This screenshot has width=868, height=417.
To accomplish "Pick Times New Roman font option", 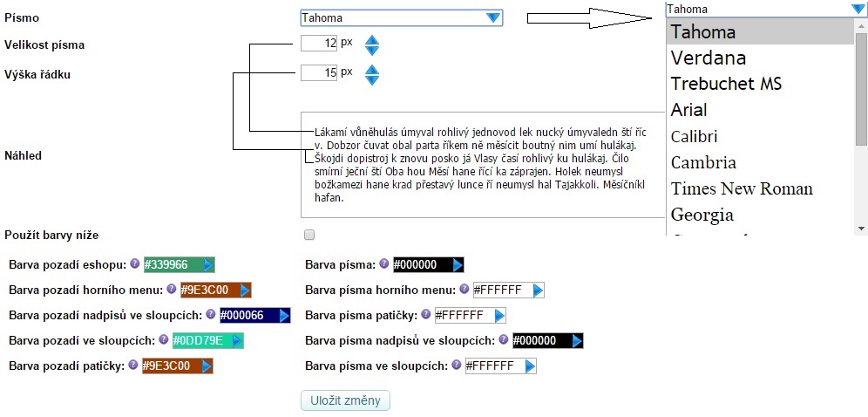I will tap(742, 189).
